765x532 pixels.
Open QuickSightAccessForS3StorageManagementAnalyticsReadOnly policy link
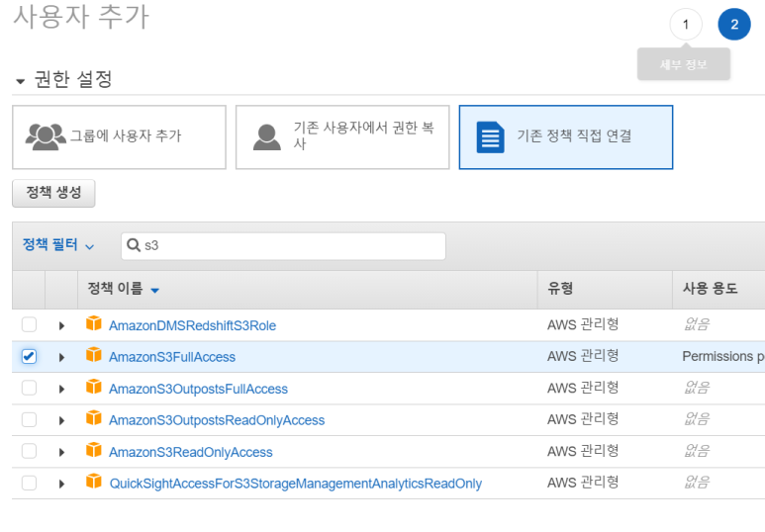pos(296,484)
